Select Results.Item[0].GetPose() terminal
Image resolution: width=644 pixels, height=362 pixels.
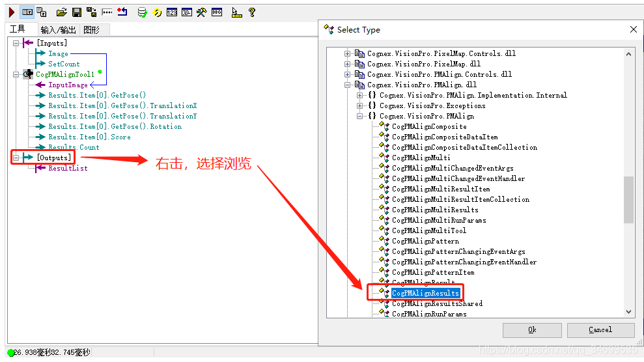point(97,95)
